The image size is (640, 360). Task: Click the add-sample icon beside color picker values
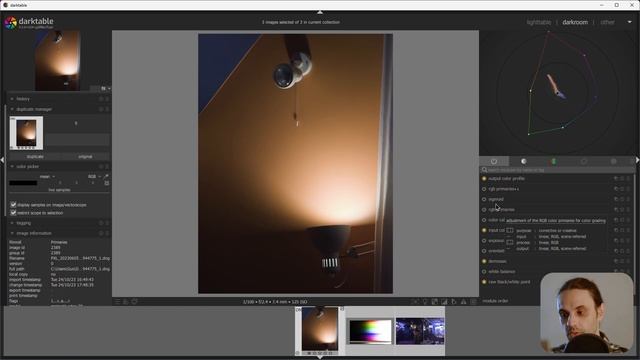pos(107,183)
